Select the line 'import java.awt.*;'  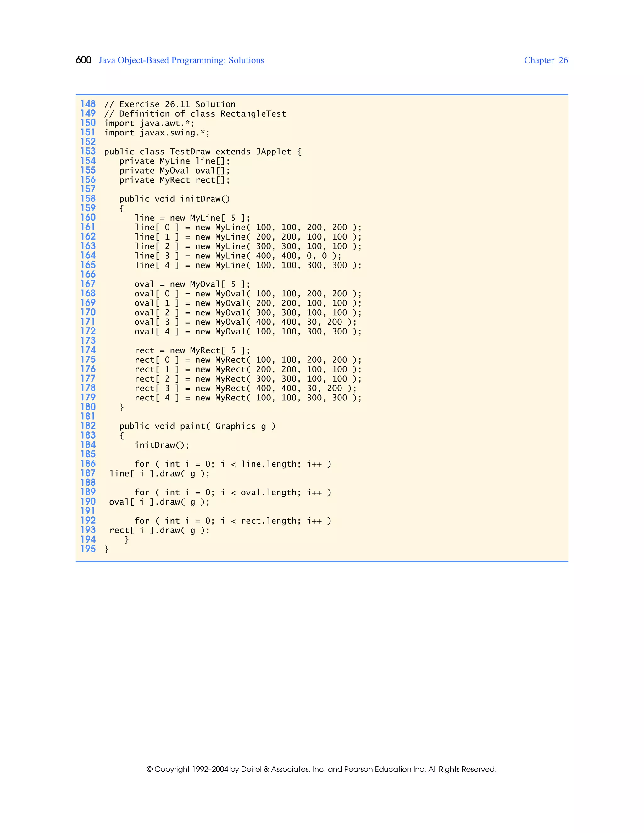tap(149, 124)
